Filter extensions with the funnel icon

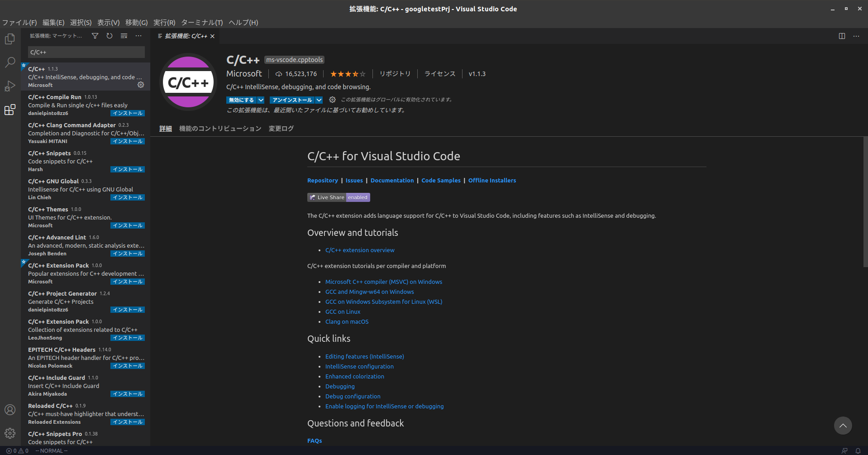coord(95,36)
